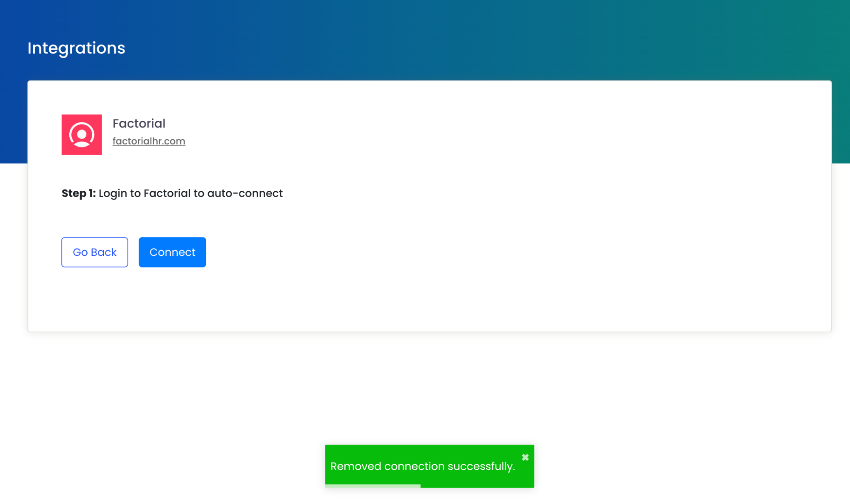Dismiss the toast with the X icon

525,458
